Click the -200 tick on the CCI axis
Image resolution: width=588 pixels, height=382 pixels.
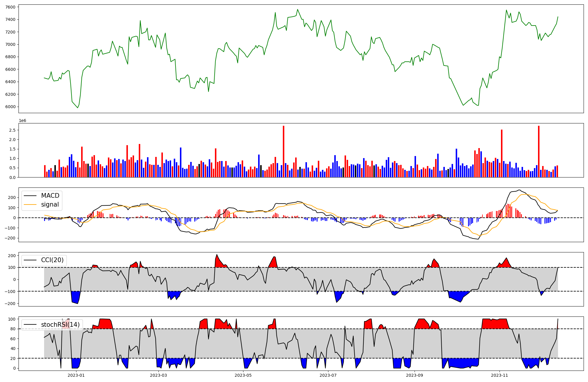coord(10,304)
